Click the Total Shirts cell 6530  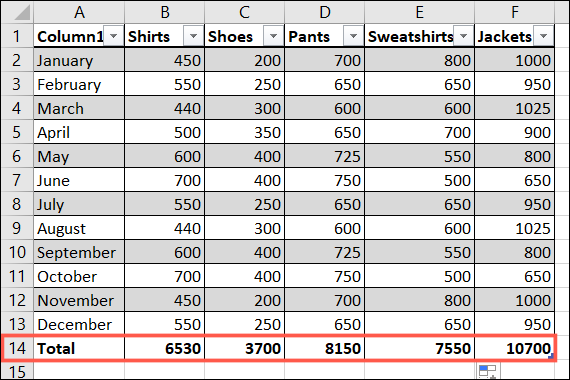165,348
